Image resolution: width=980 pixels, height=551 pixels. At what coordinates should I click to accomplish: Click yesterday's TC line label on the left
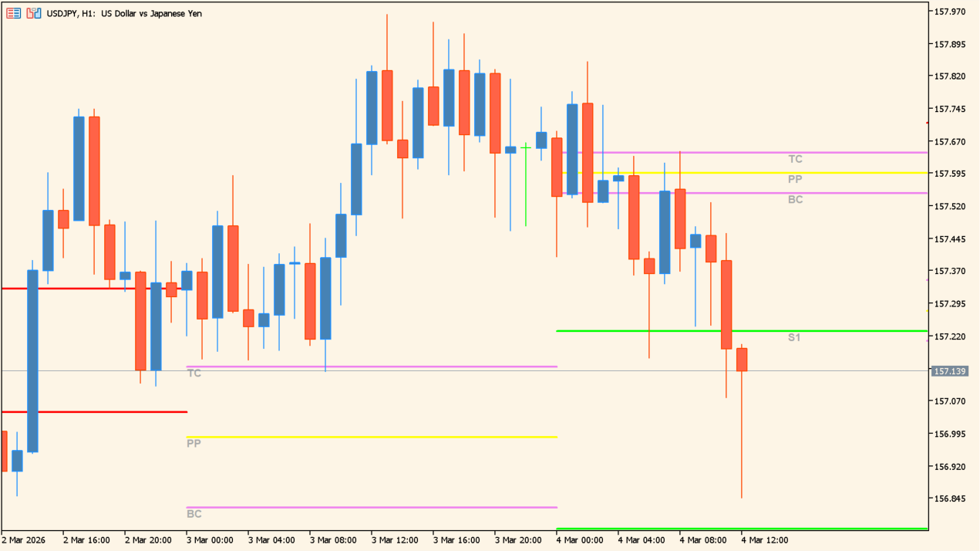pos(193,373)
